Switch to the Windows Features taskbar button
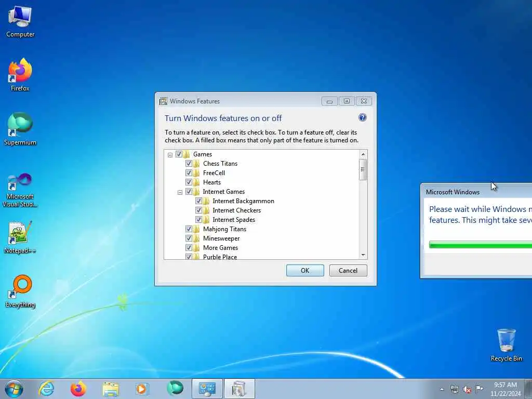532x399 pixels. click(239, 389)
